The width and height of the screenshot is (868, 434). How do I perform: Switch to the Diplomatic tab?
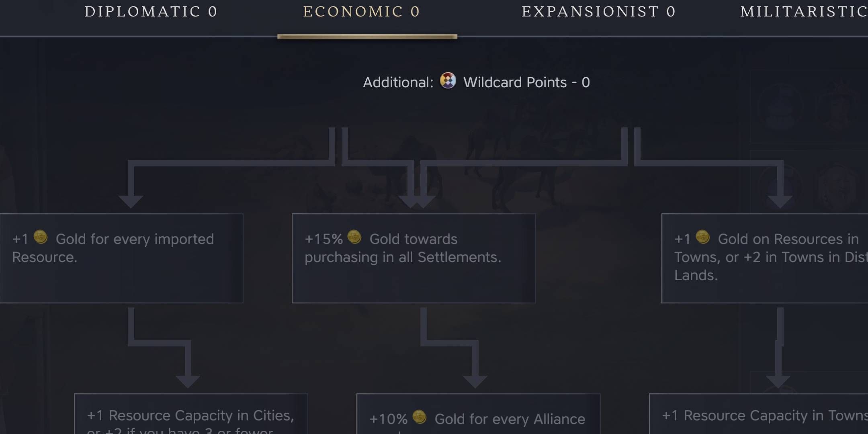pos(151,12)
